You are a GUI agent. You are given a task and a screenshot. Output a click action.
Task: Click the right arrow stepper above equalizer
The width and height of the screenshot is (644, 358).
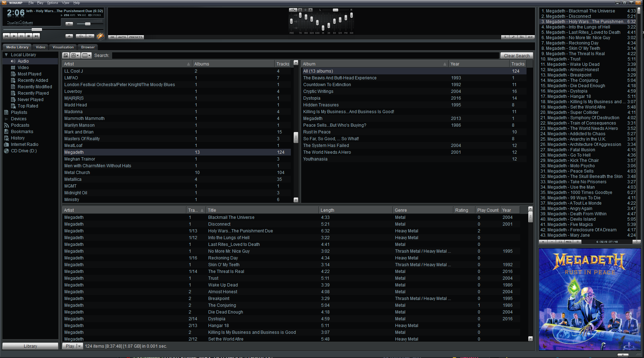pos(310,10)
